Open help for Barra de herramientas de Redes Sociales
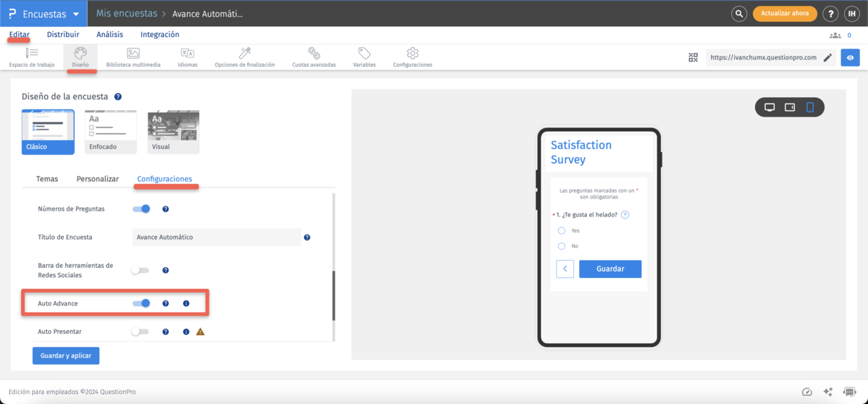Viewport: 868px width, 404px height. pos(165,270)
